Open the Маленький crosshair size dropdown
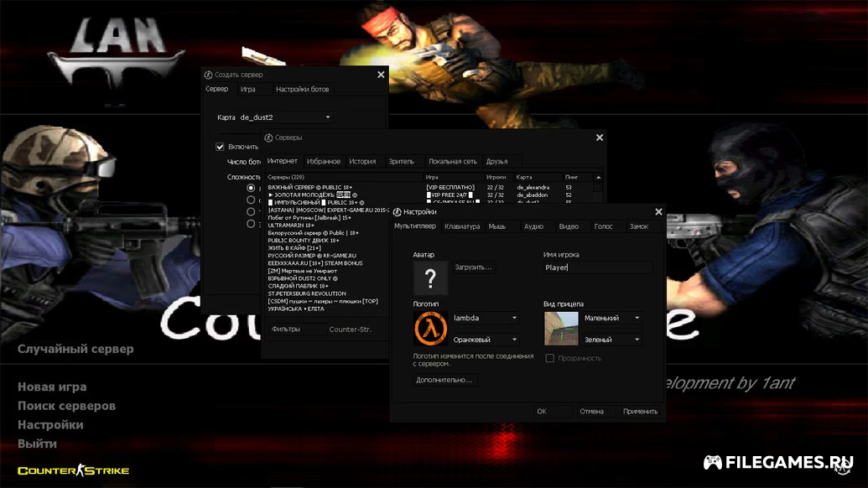This screenshot has width=868, height=488. point(612,318)
